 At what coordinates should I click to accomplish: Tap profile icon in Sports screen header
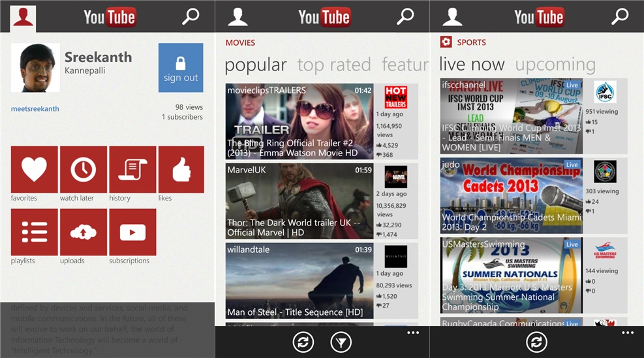coord(452,17)
